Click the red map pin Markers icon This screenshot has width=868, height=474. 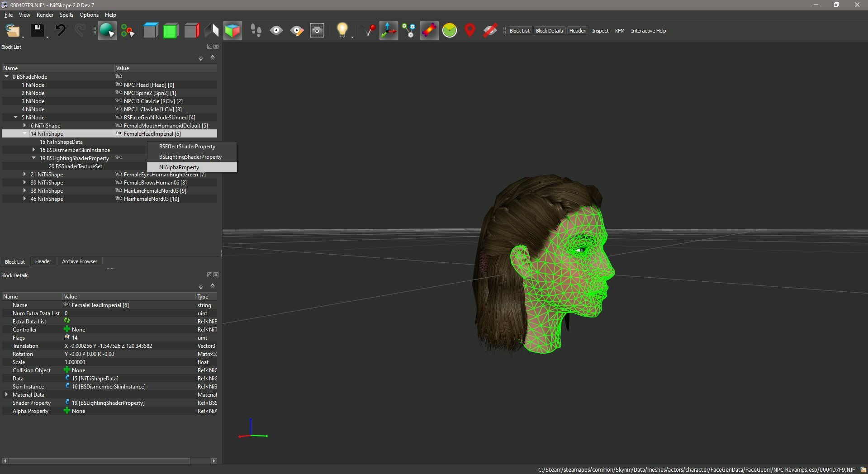[470, 31]
